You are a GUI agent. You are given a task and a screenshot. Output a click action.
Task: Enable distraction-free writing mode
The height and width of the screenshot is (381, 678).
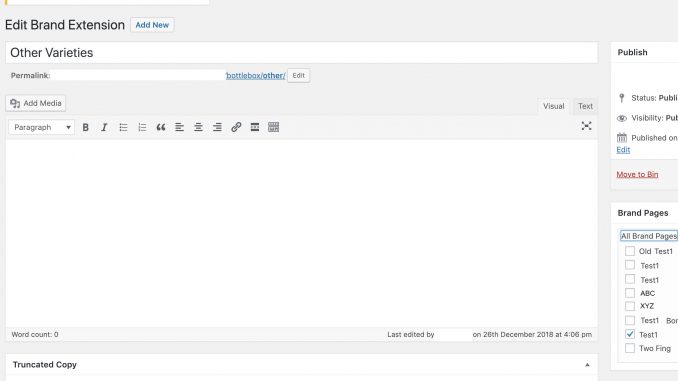(586, 126)
